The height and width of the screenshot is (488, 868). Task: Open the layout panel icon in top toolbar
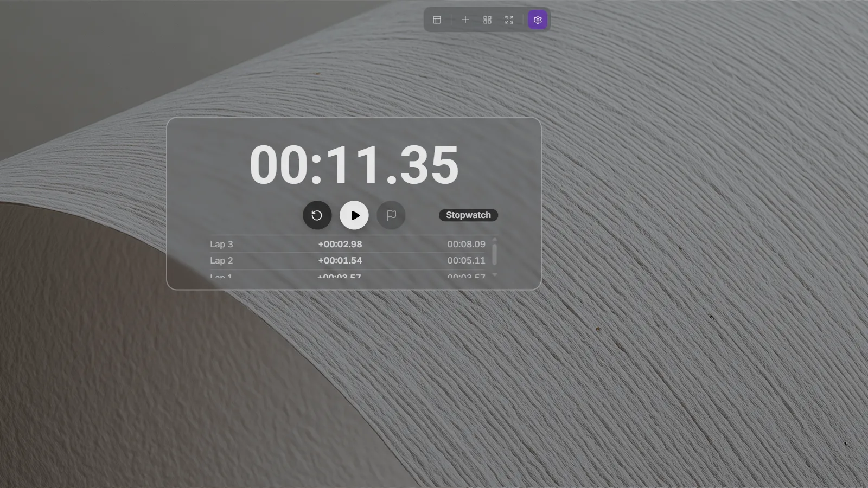437,20
